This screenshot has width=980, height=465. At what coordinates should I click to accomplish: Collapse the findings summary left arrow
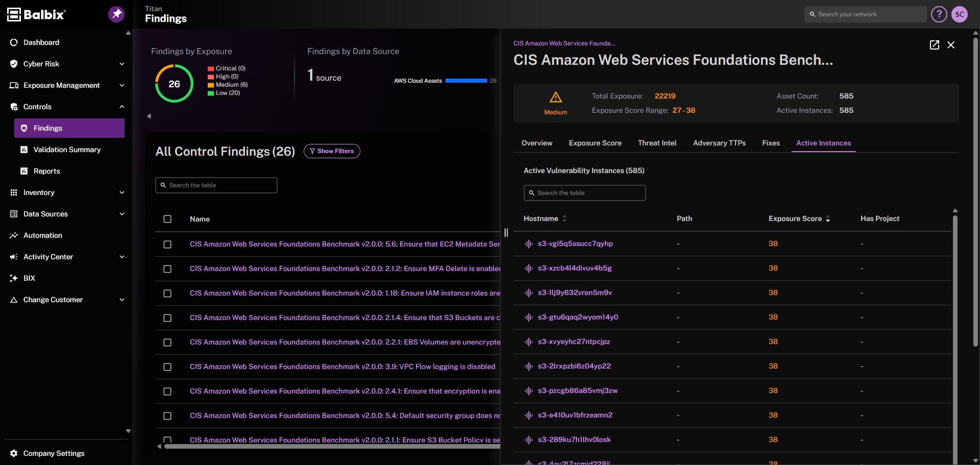(149, 116)
